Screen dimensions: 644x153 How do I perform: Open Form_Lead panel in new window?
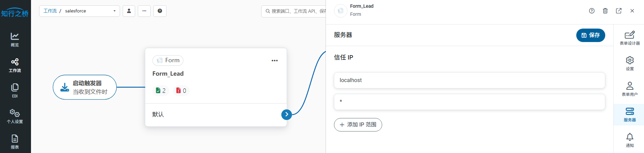click(x=619, y=11)
